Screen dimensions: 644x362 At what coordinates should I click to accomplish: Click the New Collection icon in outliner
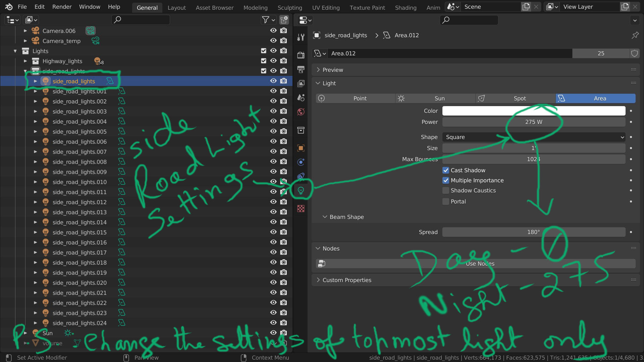click(x=284, y=20)
